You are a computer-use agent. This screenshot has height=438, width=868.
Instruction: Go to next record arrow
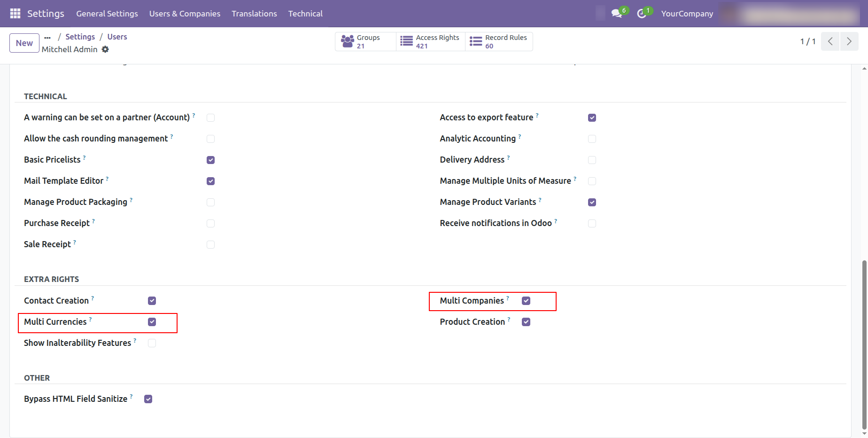tap(849, 41)
